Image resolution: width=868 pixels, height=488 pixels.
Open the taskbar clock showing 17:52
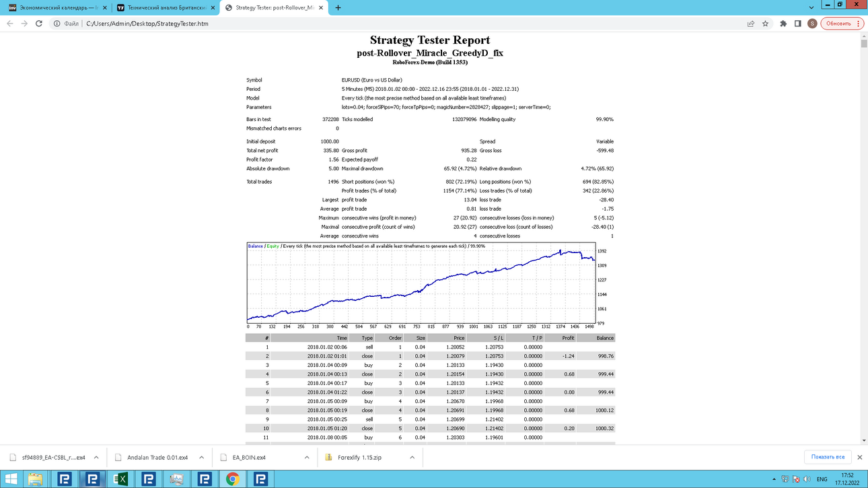(x=846, y=479)
